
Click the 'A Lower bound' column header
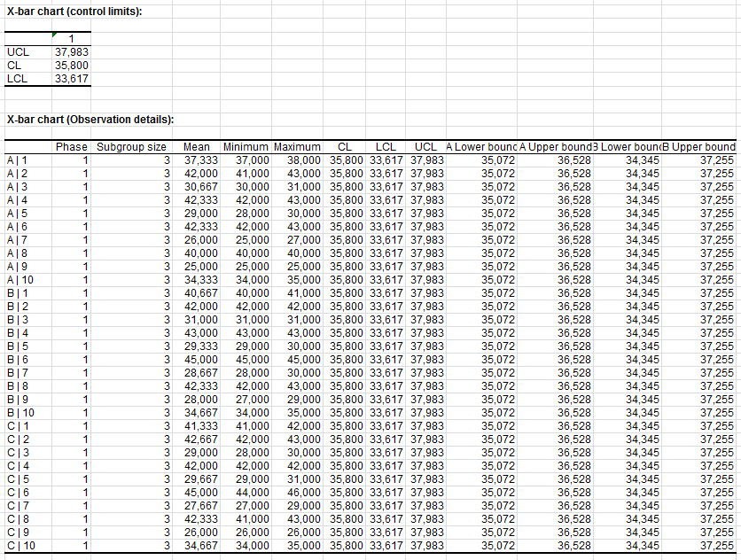(x=481, y=146)
